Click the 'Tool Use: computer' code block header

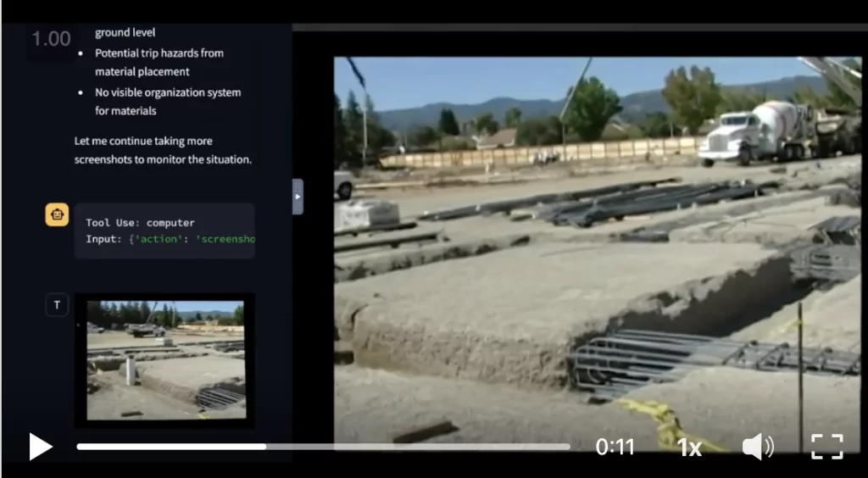[140, 223]
